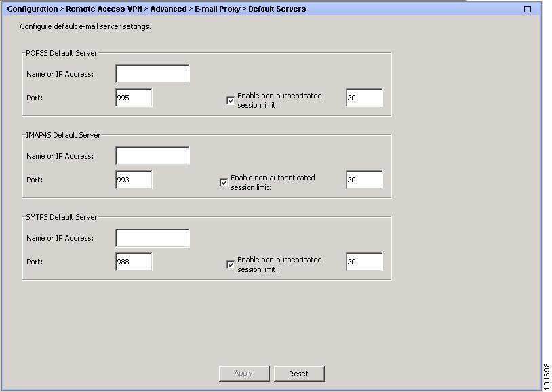Image resolution: width=552 pixels, height=392 pixels.
Task: Click the IMAP4S Name or IP Address field
Action: tap(153, 156)
